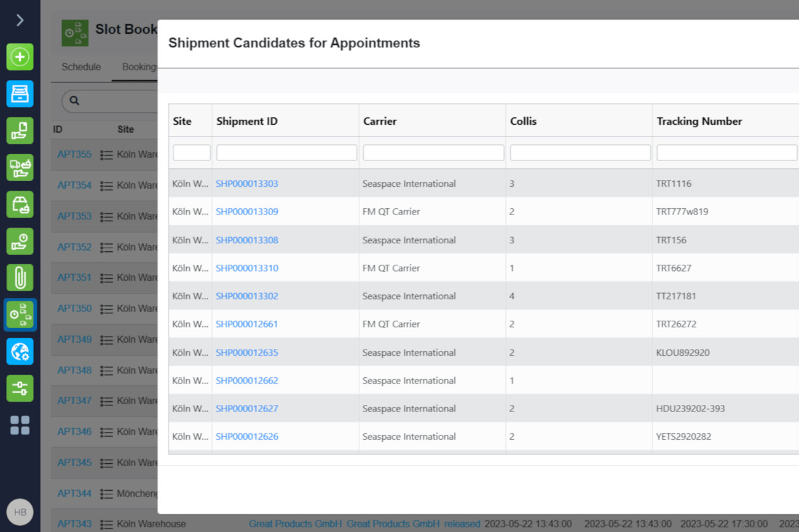Open the four-squares apps grid icon

coord(20,425)
